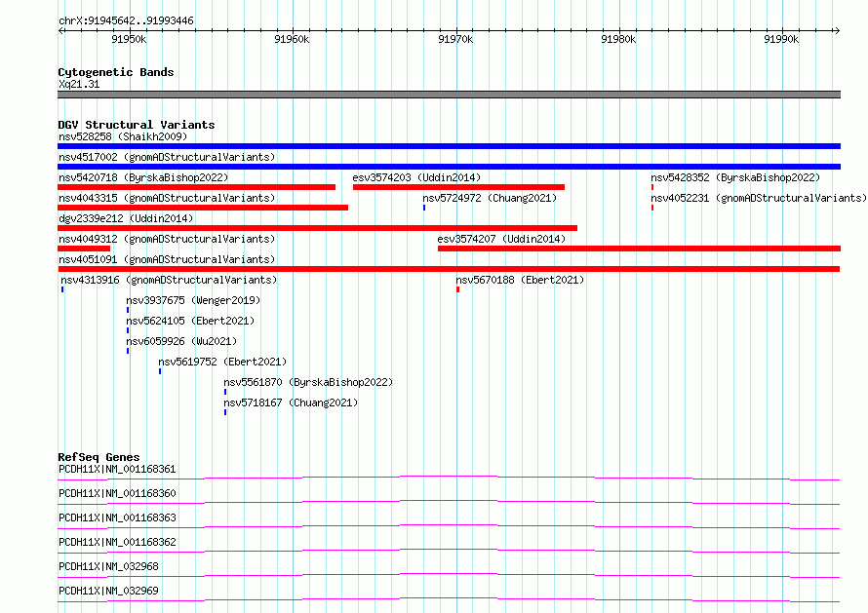The image size is (868, 613).
Task: Open PCDH11X|NM_001168363 transcript
Action: tap(117, 517)
